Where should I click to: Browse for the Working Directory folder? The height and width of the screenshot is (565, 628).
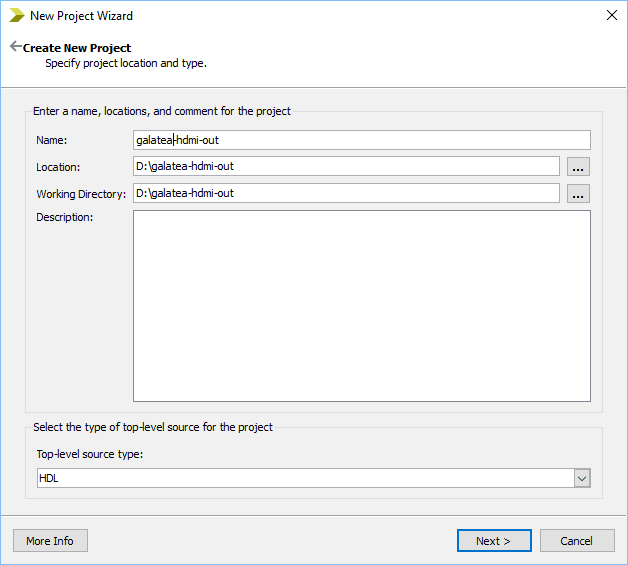[578, 194]
